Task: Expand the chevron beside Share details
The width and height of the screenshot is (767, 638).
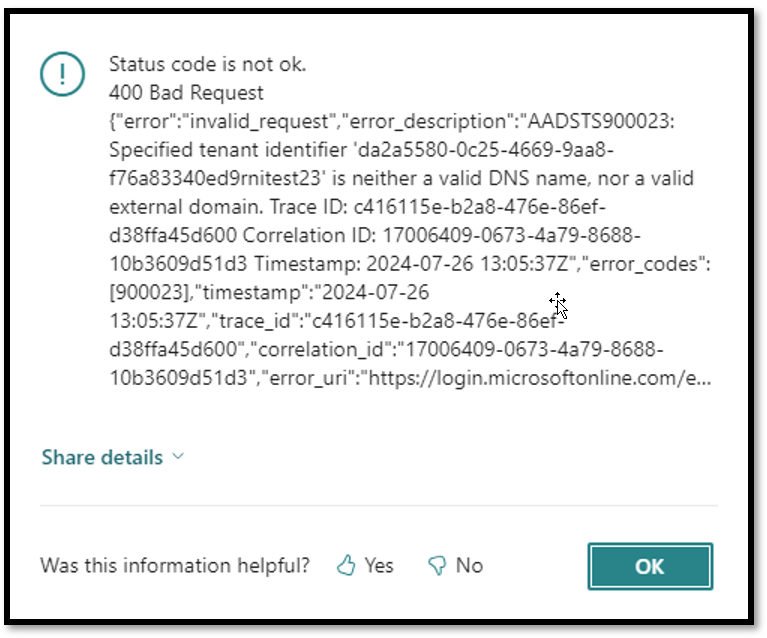Action: pyautogui.click(x=179, y=456)
